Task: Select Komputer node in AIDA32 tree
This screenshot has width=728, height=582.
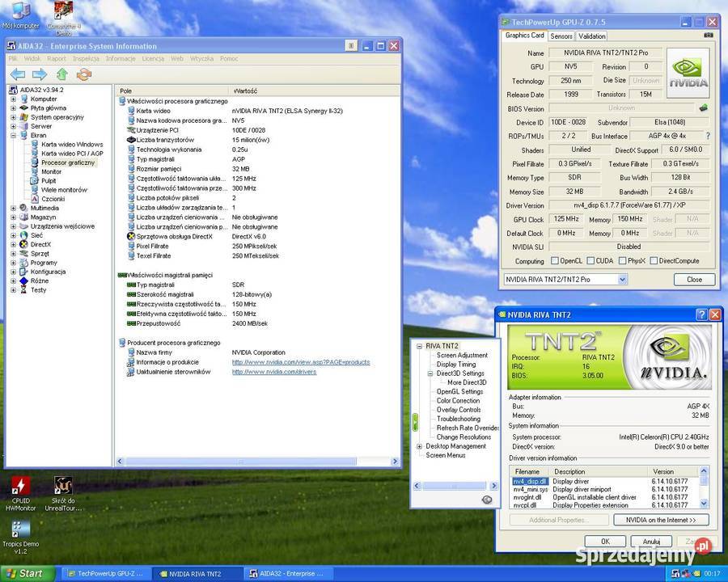Action: (43, 99)
